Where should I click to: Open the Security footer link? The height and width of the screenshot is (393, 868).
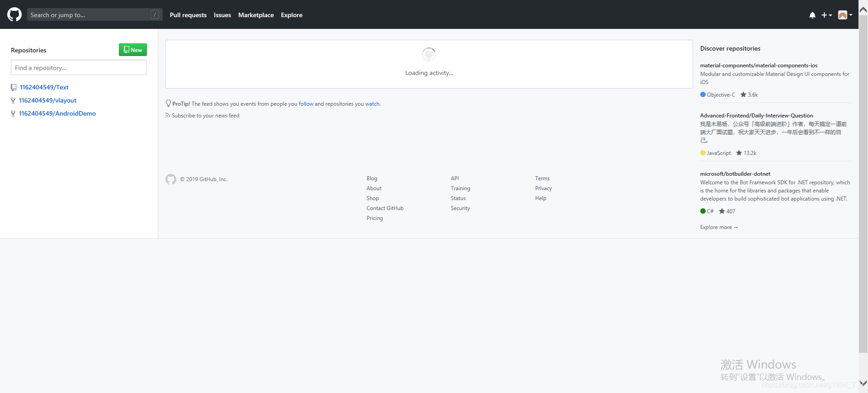coord(460,208)
